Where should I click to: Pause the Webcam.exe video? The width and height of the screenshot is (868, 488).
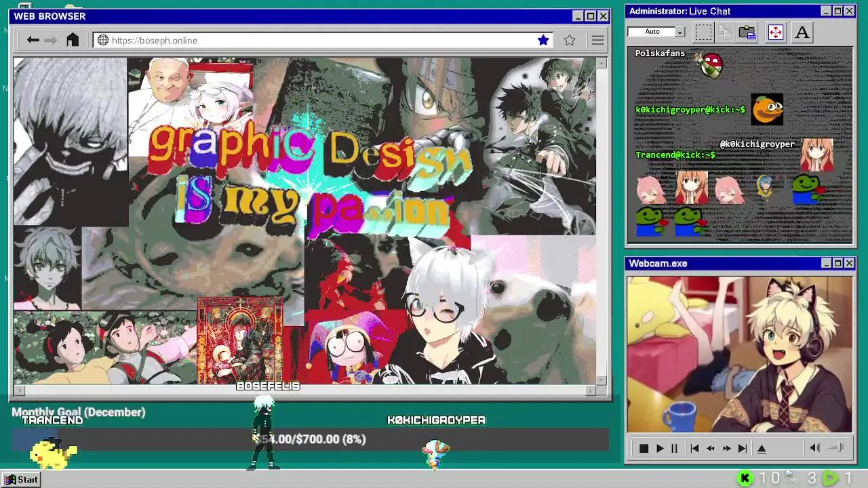[x=674, y=449]
